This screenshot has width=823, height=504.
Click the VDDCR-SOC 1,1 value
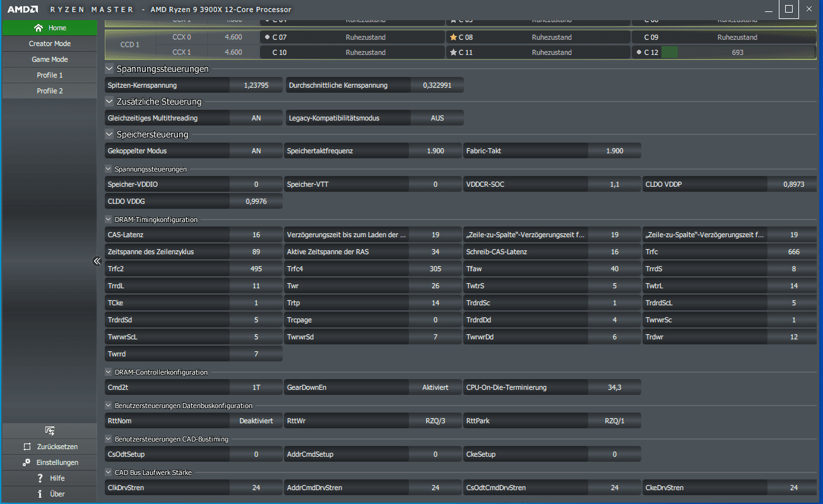pos(615,184)
